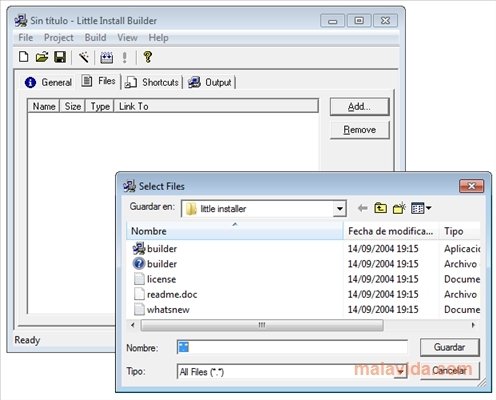This screenshot has height=400, width=496.
Task: Click the Link To column header
Action: (x=216, y=106)
